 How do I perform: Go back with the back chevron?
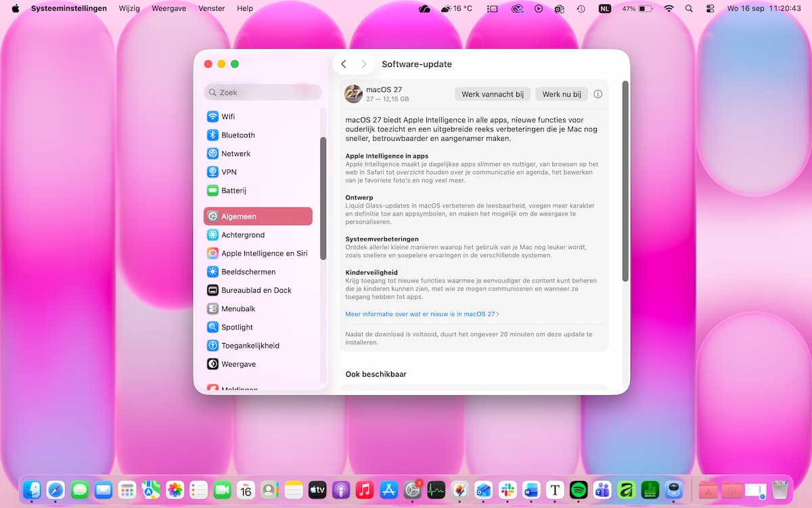[x=344, y=64]
